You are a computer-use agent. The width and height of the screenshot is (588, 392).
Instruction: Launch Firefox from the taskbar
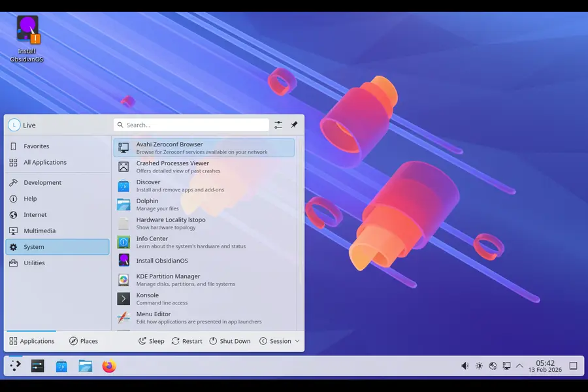[108, 366]
